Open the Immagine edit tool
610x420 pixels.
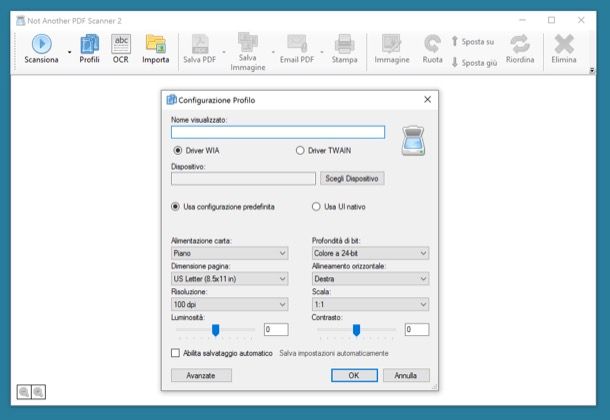(392, 49)
